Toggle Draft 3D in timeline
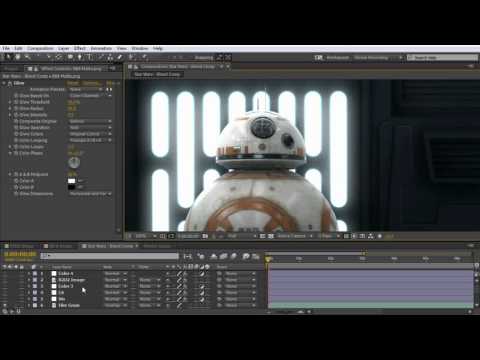Image resolution: width=480 pixels, height=360 pixels. click(201, 256)
